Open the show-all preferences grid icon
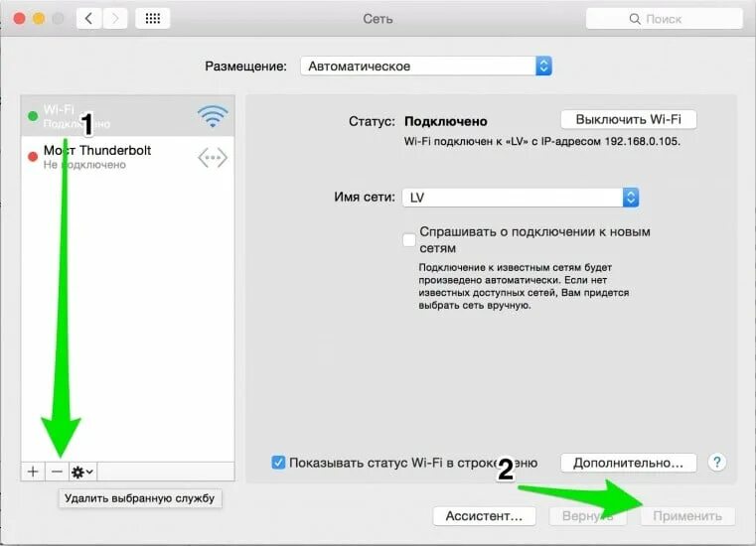The image size is (756, 546). (153, 19)
